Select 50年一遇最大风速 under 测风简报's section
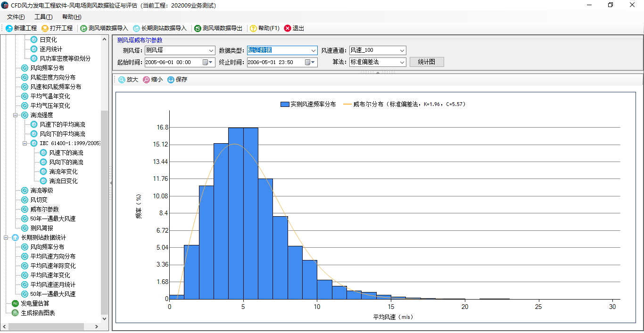Viewport: 644px width, 333px height. pyautogui.click(x=53, y=219)
